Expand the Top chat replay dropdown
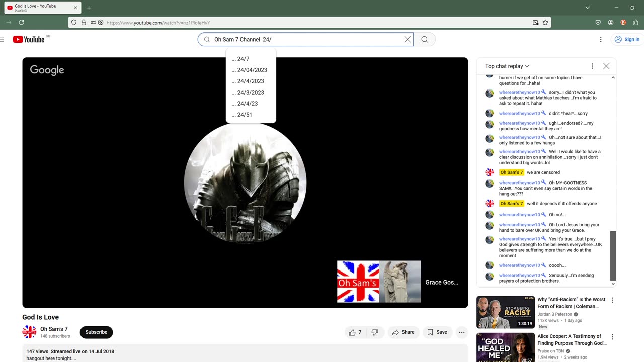This screenshot has height=362, width=644. (507, 66)
